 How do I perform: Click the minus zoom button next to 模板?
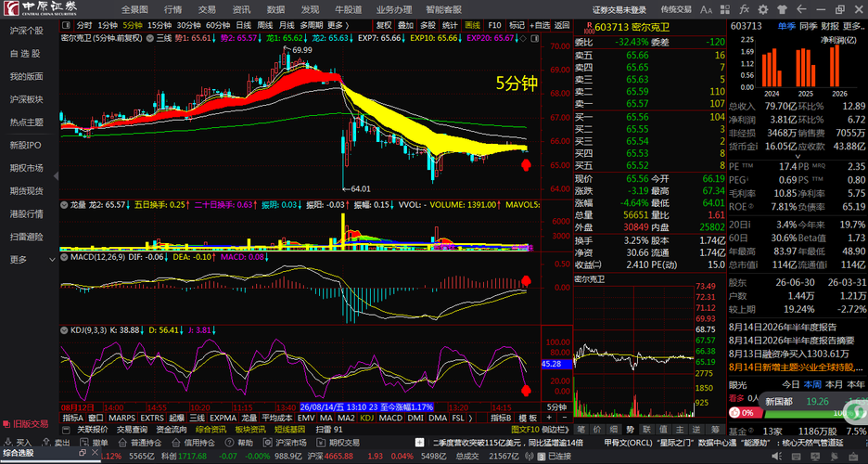click(x=565, y=418)
